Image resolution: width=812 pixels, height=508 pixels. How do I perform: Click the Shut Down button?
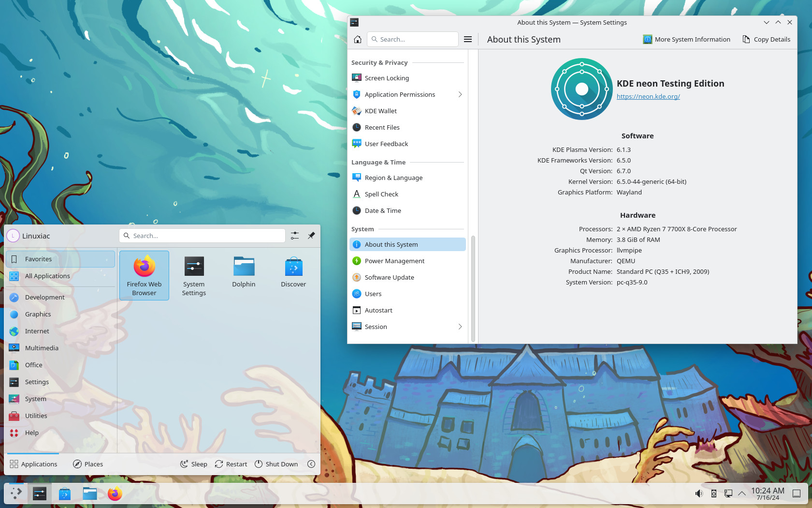click(x=276, y=464)
